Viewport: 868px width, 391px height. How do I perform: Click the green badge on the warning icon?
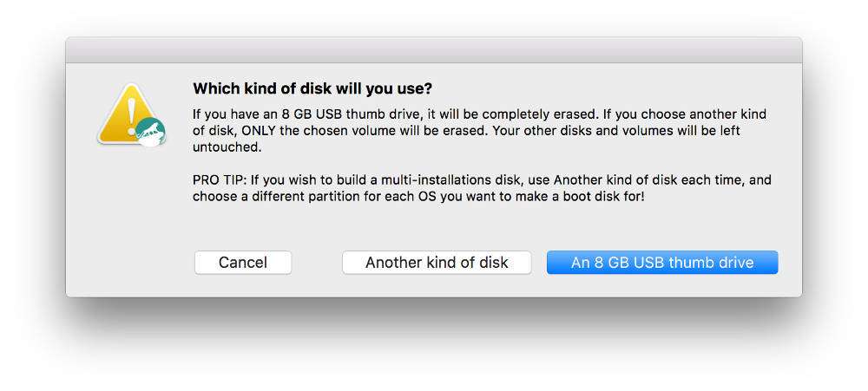click(x=150, y=131)
